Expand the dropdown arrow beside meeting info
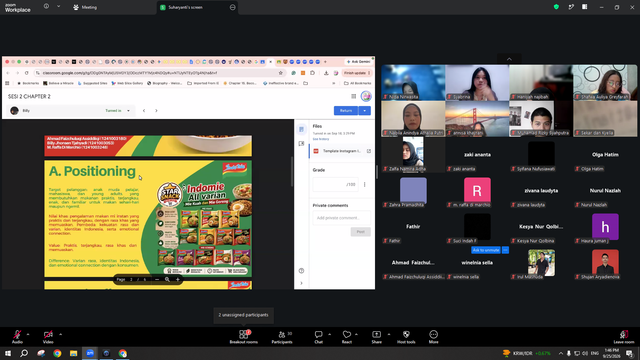The height and width of the screenshot is (360, 640). [58, 7]
